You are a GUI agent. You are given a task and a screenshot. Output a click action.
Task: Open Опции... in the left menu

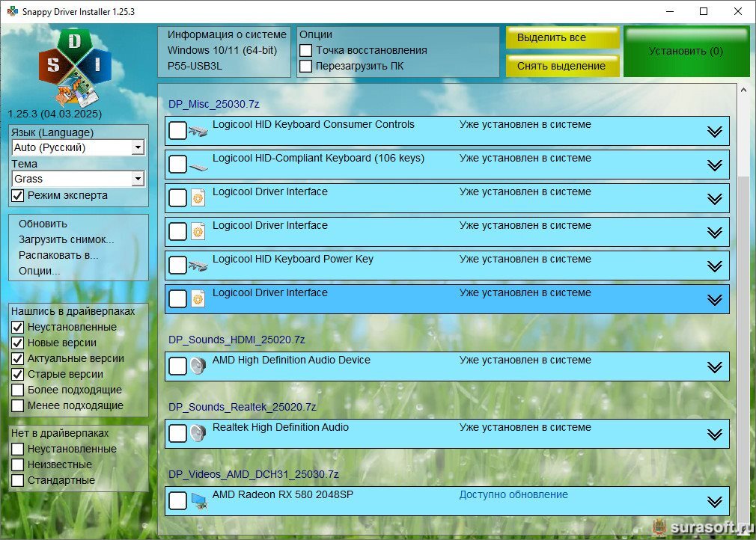[40, 271]
